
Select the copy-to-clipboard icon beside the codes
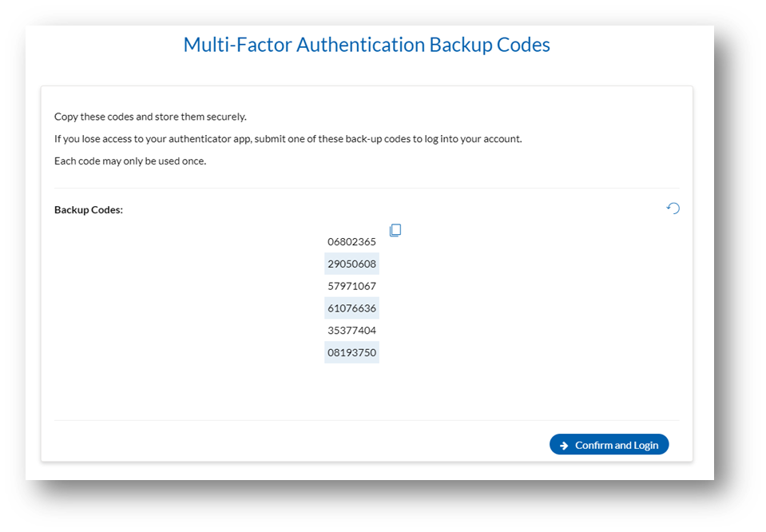[395, 230]
